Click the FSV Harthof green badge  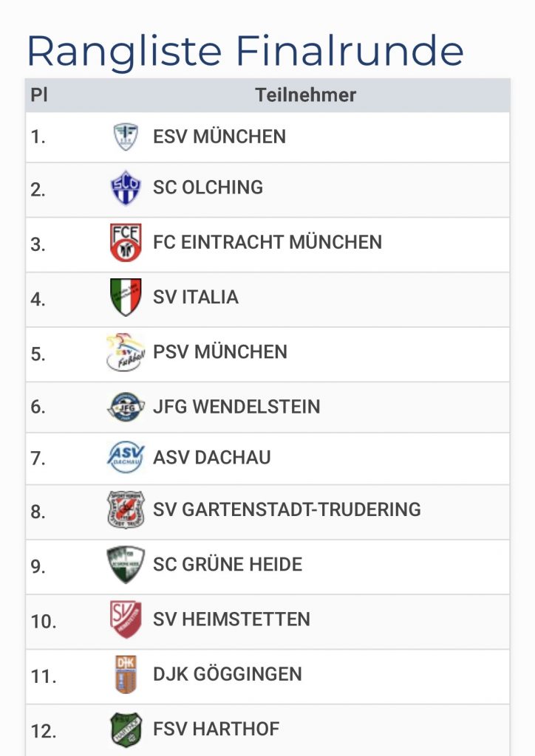[x=126, y=729]
